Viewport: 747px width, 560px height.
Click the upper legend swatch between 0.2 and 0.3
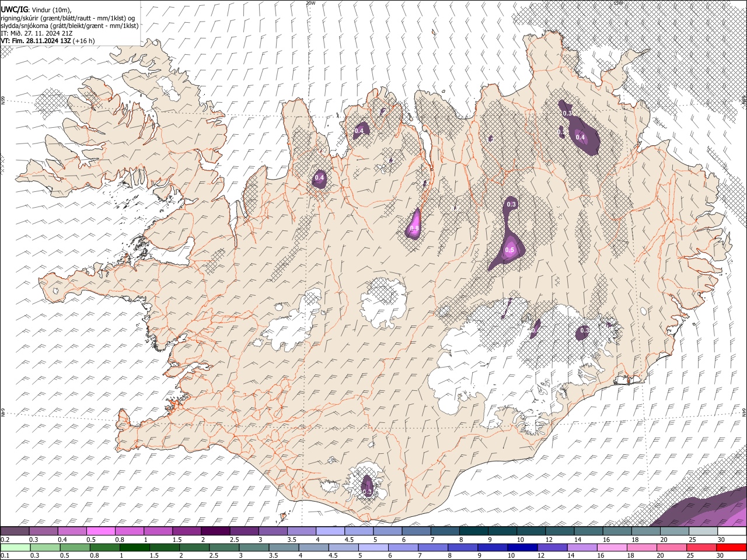15,531
